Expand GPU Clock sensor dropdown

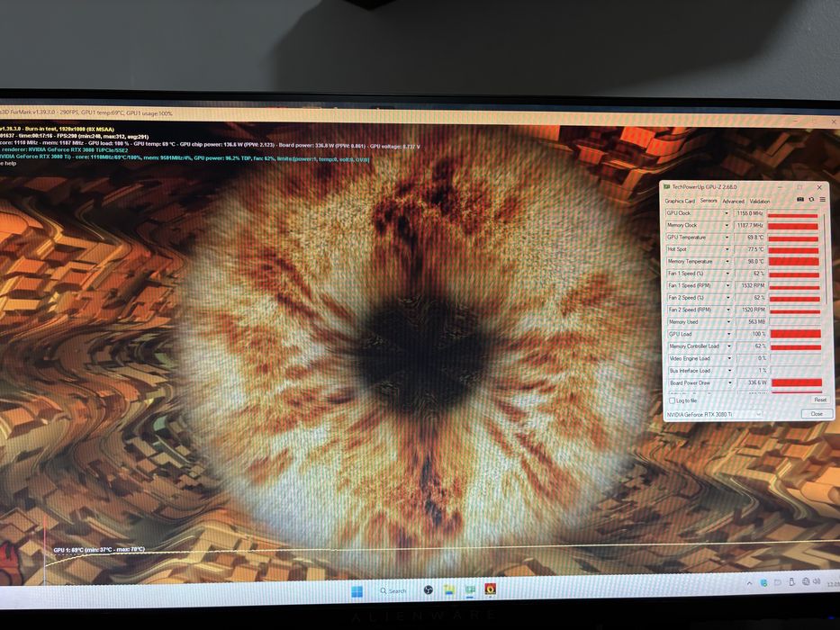coord(727,213)
